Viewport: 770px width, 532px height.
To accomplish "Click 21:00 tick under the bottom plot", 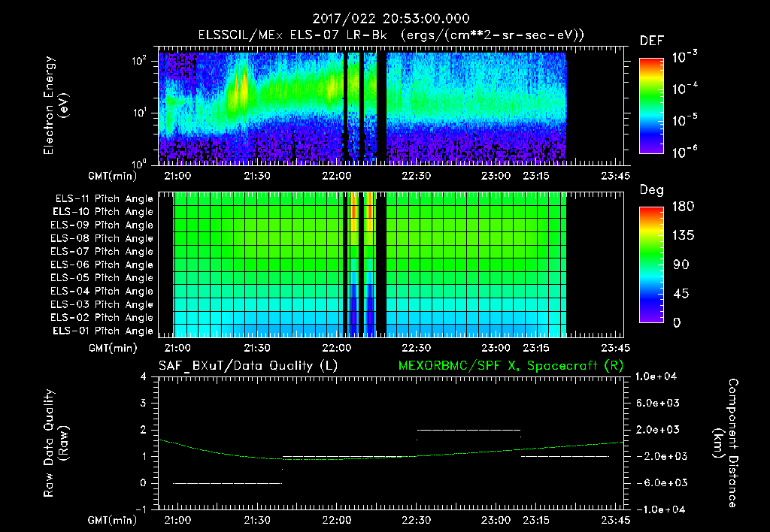I will click(x=177, y=520).
